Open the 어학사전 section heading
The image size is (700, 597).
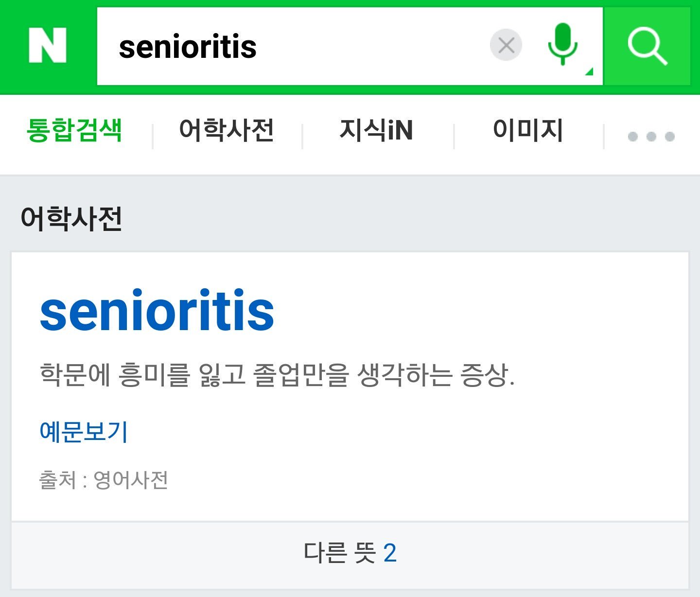pos(71,218)
